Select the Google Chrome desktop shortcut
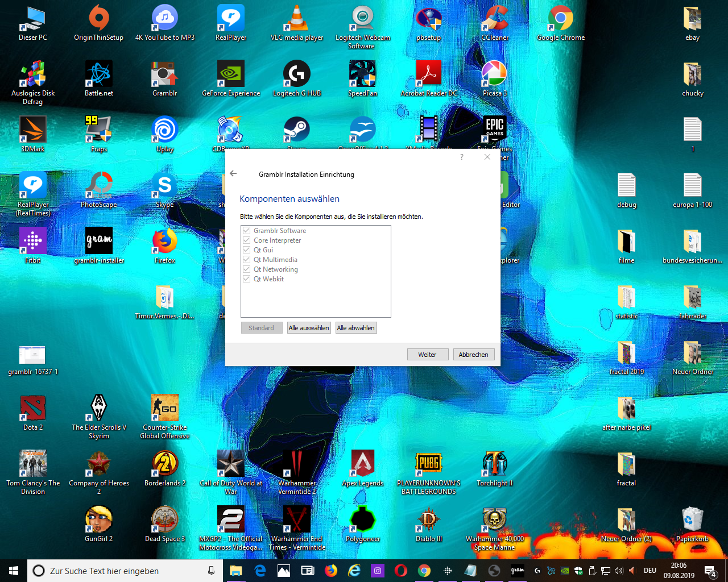 [x=561, y=24]
